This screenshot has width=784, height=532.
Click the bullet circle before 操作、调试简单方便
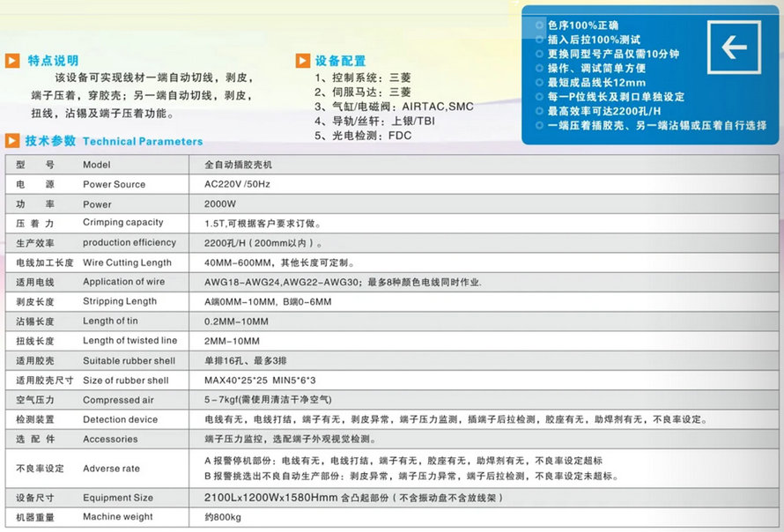[x=540, y=69]
